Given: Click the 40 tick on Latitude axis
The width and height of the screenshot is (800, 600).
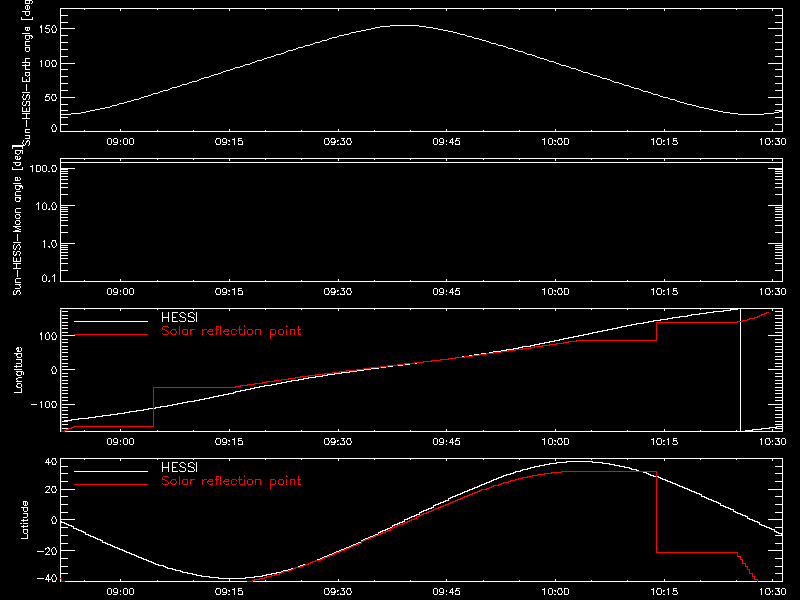Looking at the screenshot, I should pyautogui.click(x=51, y=462).
